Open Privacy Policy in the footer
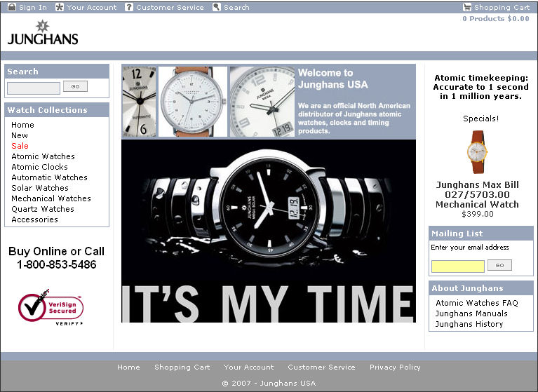Viewport: 538px width, 392px height. pyautogui.click(x=395, y=367)
